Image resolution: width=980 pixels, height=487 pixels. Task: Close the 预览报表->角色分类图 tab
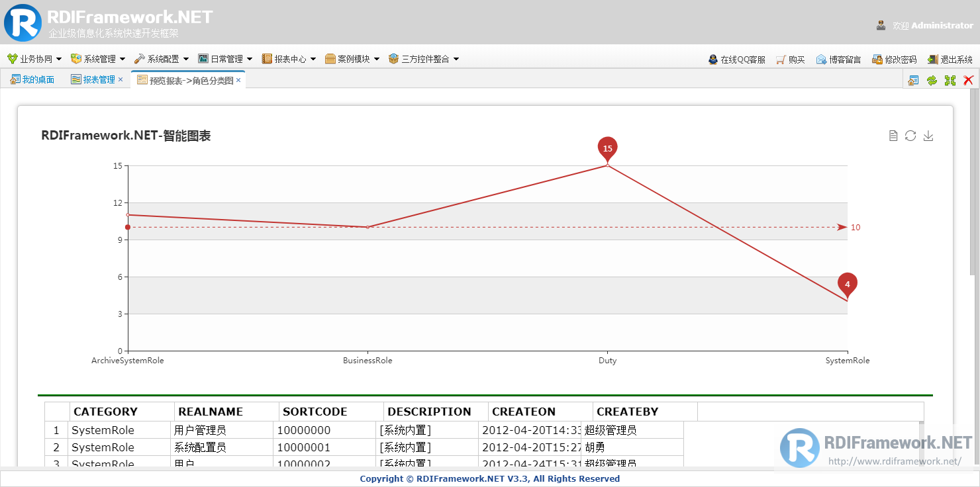pos(238,80)
